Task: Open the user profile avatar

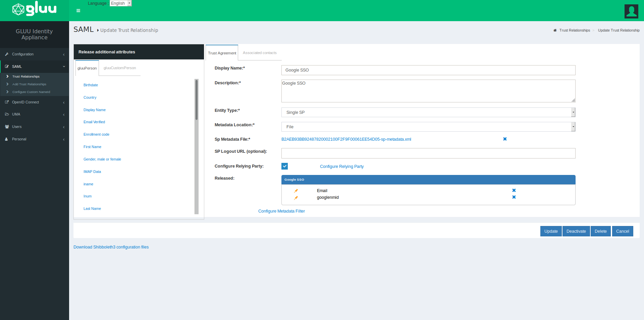Action: click(631, 11)
